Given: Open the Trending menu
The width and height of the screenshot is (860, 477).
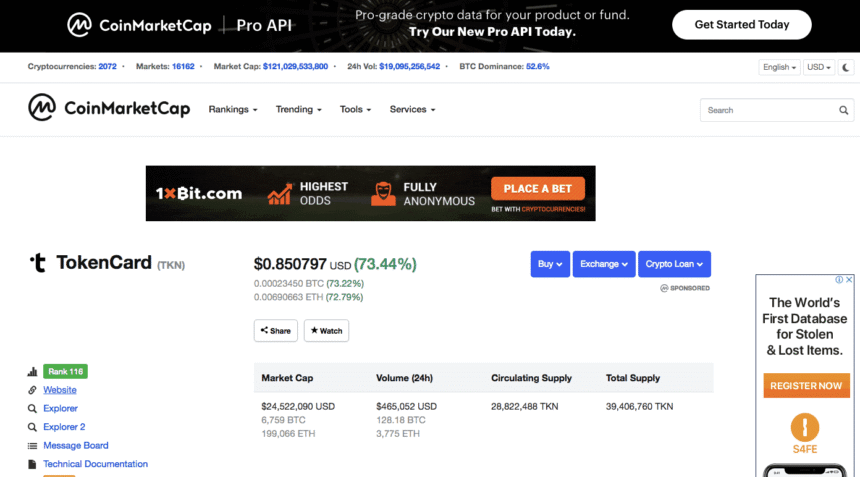Looking at the screenshot, I should coord(298,110).
